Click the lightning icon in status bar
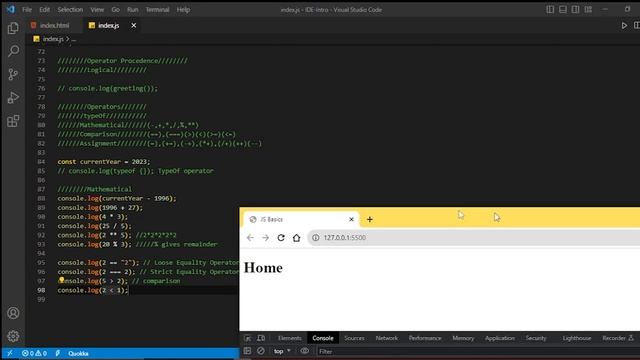640x360 pixels. point(58,353)
